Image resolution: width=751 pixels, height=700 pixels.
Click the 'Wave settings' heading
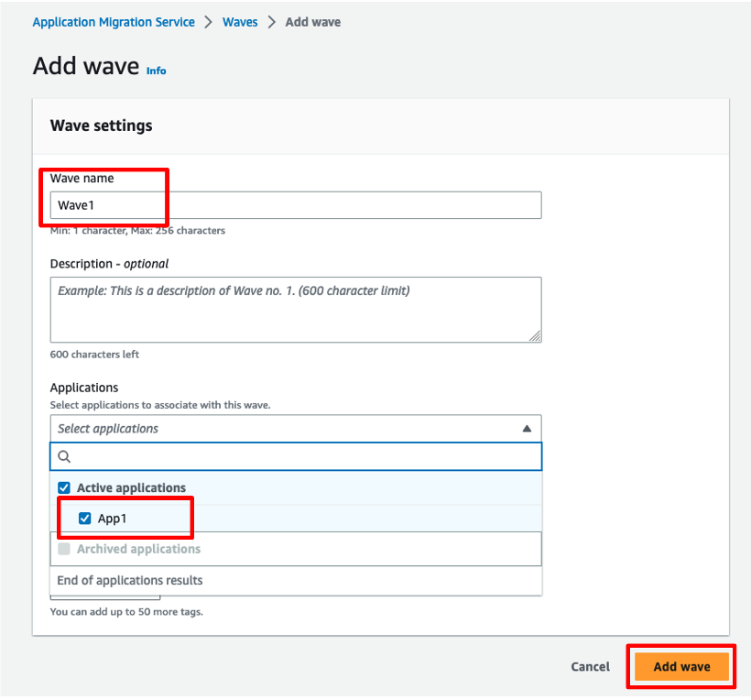pyautogui.click(x=102, y=126)
